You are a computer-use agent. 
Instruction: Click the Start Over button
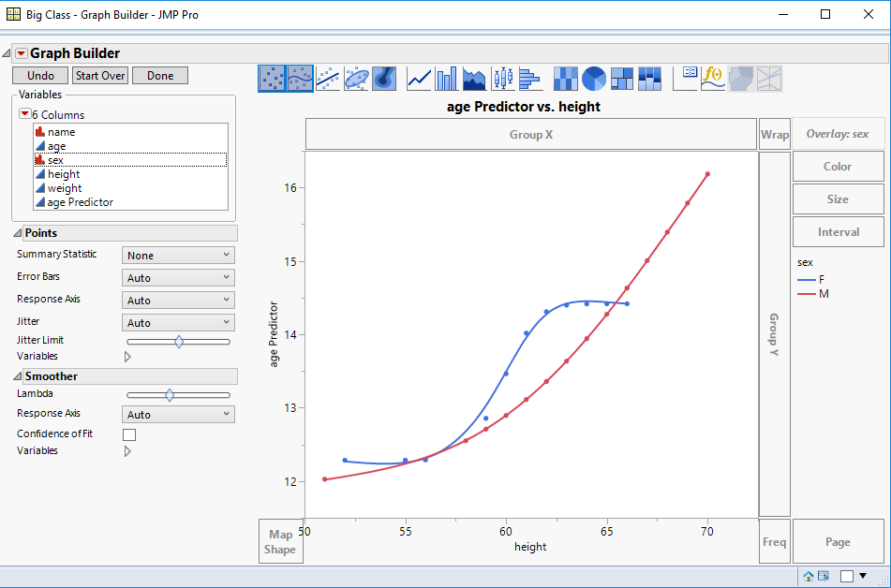tap(99, 75)
